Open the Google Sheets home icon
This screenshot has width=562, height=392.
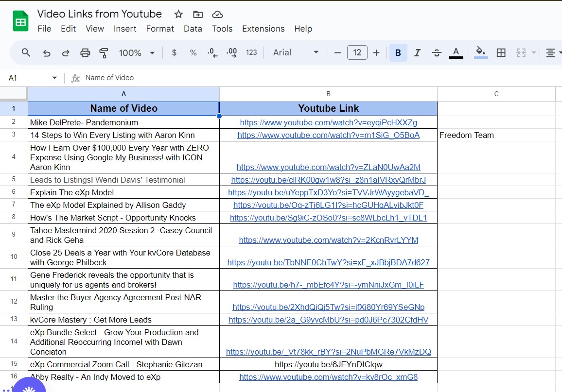[x=20, y=21]
